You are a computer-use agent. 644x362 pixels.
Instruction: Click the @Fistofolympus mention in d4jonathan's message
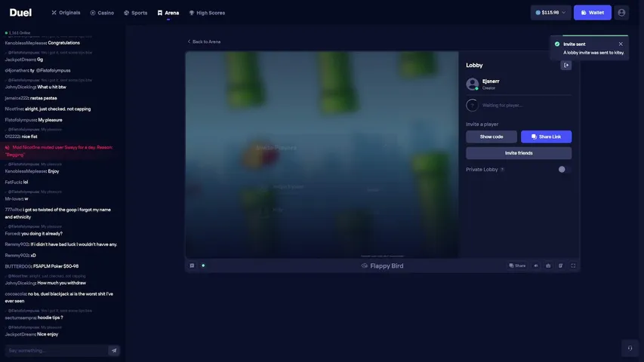click(53, 71)
